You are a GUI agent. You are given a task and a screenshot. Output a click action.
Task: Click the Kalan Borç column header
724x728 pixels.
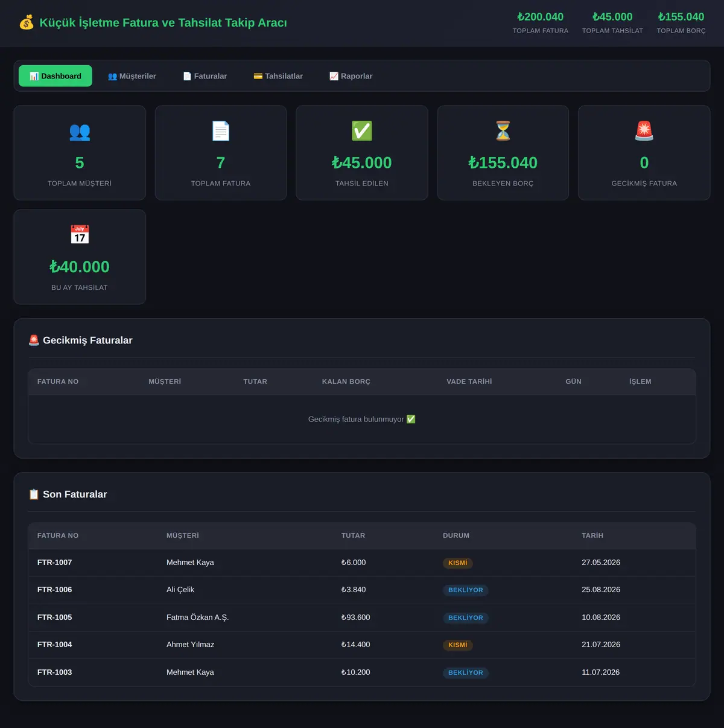346,382
